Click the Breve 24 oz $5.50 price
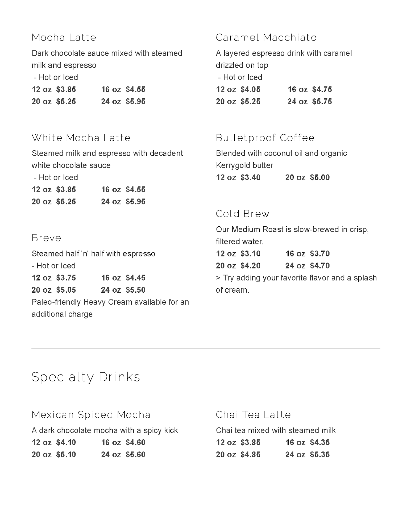Screen dimensions: 411x532 [x=123, y=290]
